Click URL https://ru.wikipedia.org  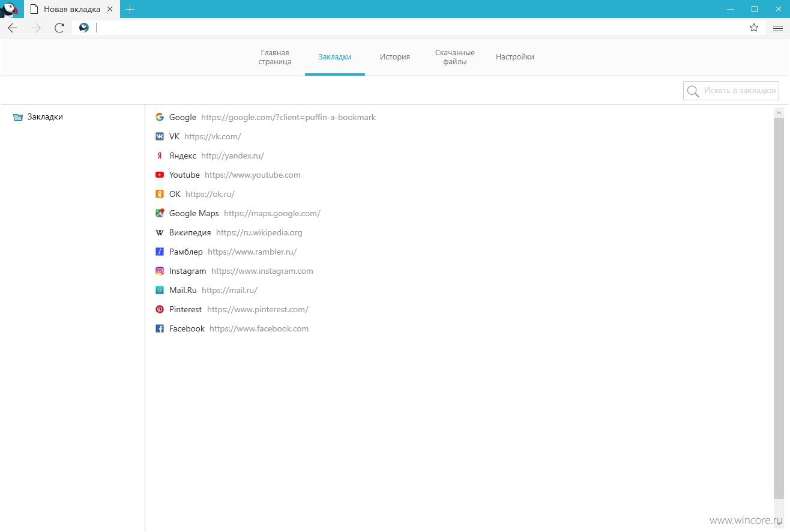(259, 232)
